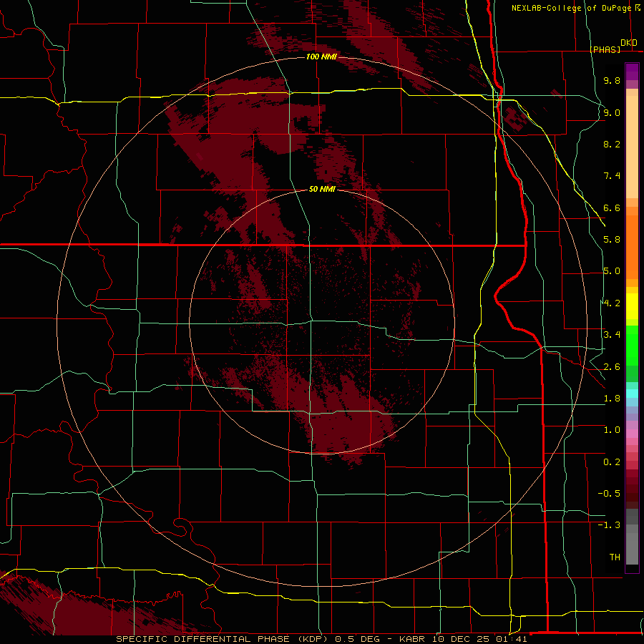
Task: Click the 1.8 value on color scale
Action: (x=612, y=399)
